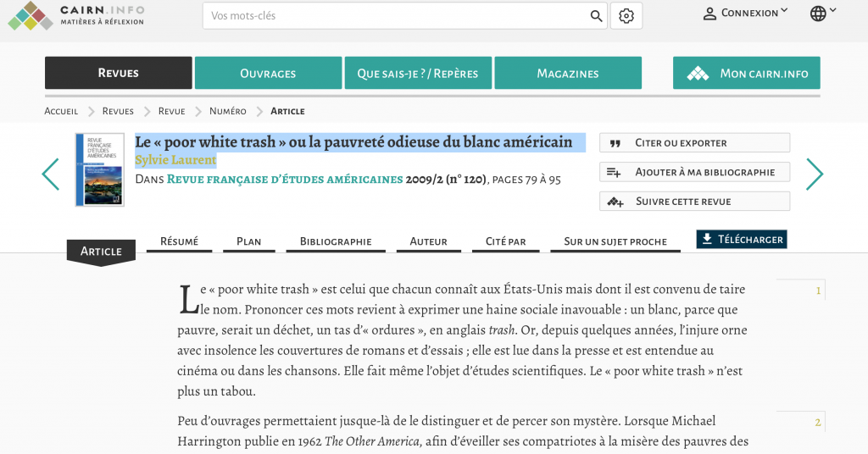Image resolution: width=868 pixels, height=454 pixels.
Task: Follow this journal via Suivre cette revue
Action: pos(694,202)
